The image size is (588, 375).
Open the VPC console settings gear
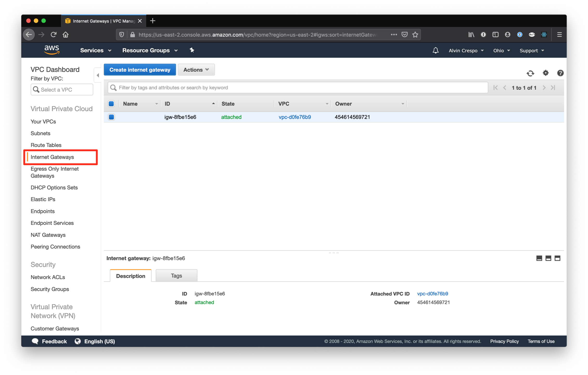click(x=546, y=73)
